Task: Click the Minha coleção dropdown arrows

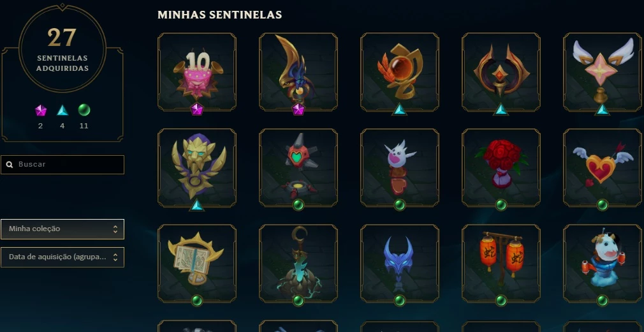Action: pos(115,229)
